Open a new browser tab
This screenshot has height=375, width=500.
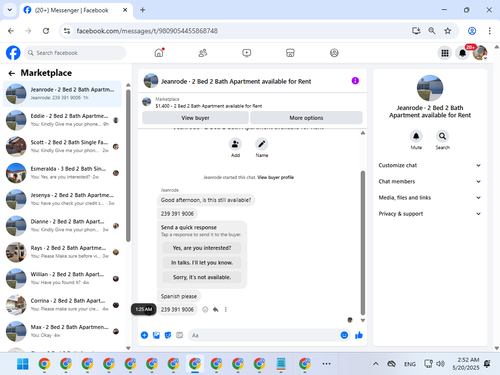[143, 10]
